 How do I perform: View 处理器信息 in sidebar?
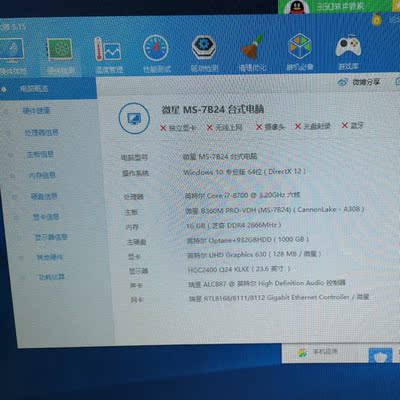click(41, 133)
